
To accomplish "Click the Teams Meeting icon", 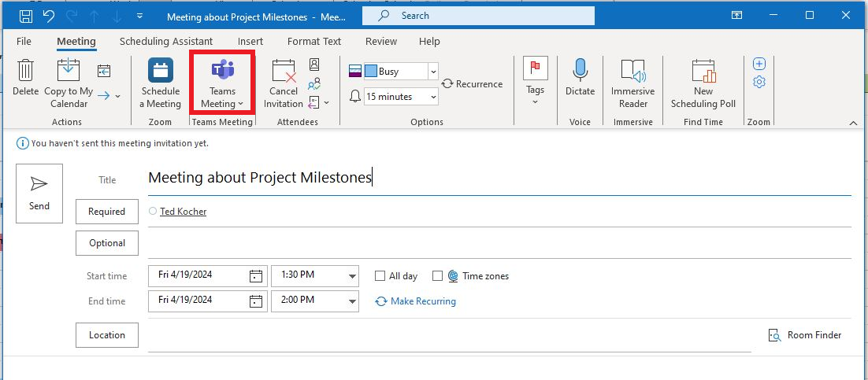I will [x=222, y=72].
